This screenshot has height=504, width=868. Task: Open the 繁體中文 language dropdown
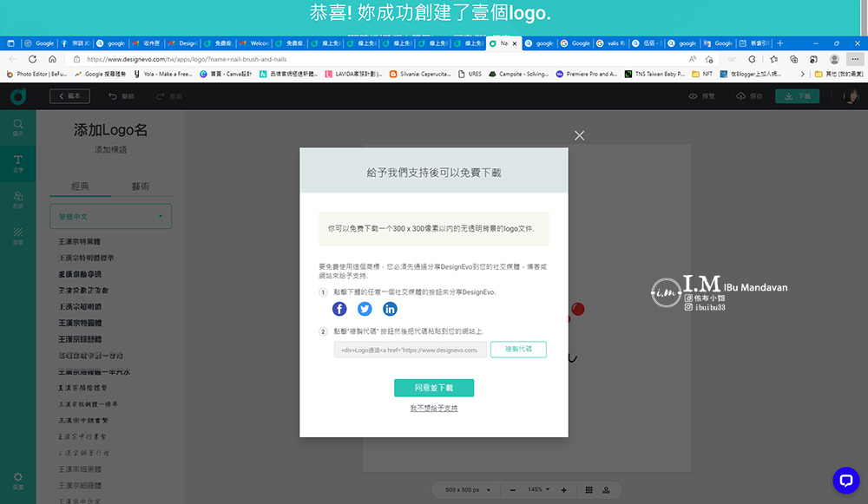tap(110, 216)
